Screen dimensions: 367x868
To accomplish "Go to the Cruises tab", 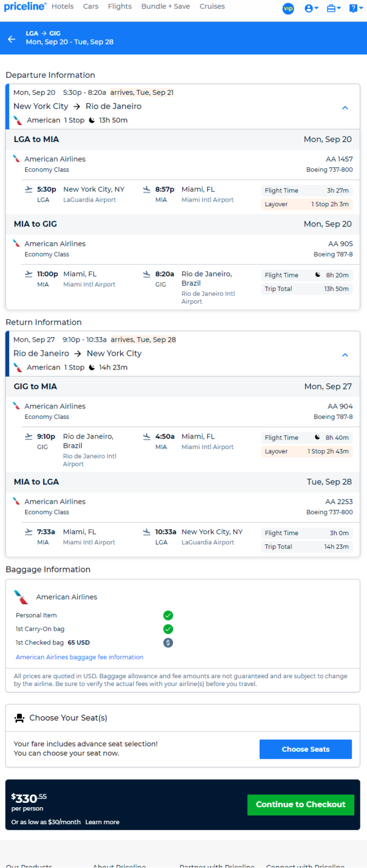I will click(212, 7).
